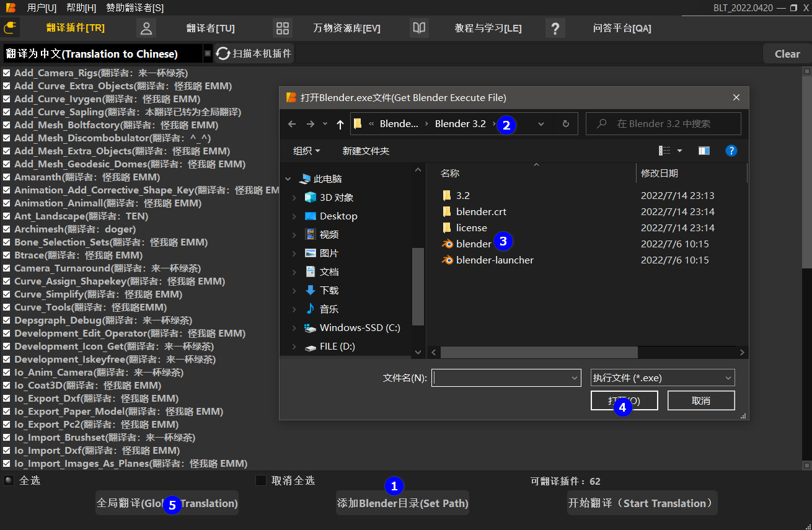The image size is (812, 530).
Task: Select the blender-launcher executable icon
Action: coord(448,260)
